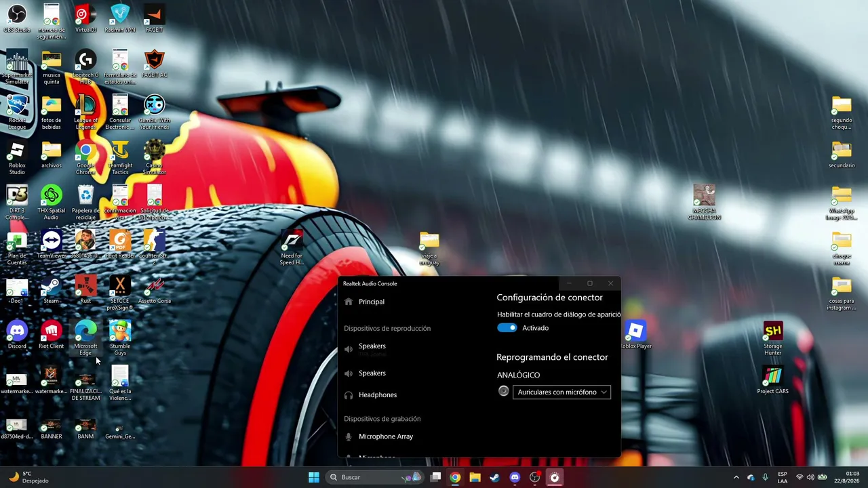Select the 'cosas para instagram' folder
Screen dimensions: 868x488
click(842, 293)
